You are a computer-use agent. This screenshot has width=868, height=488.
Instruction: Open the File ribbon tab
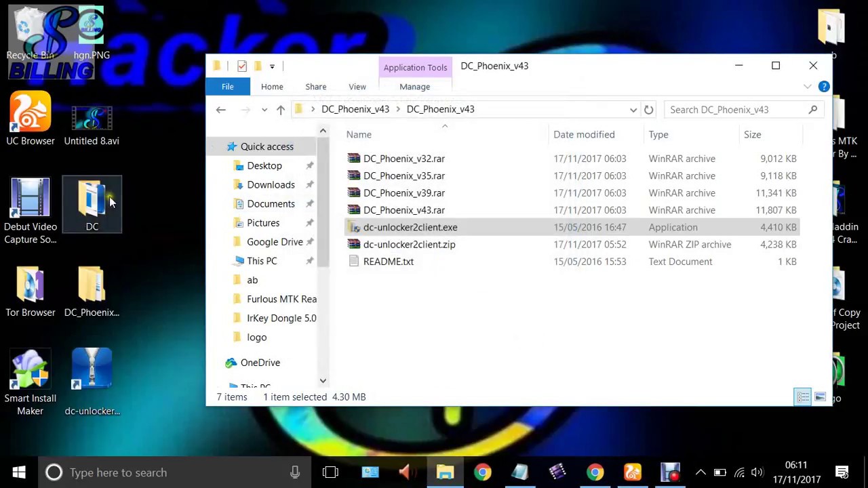coord(228,87)
